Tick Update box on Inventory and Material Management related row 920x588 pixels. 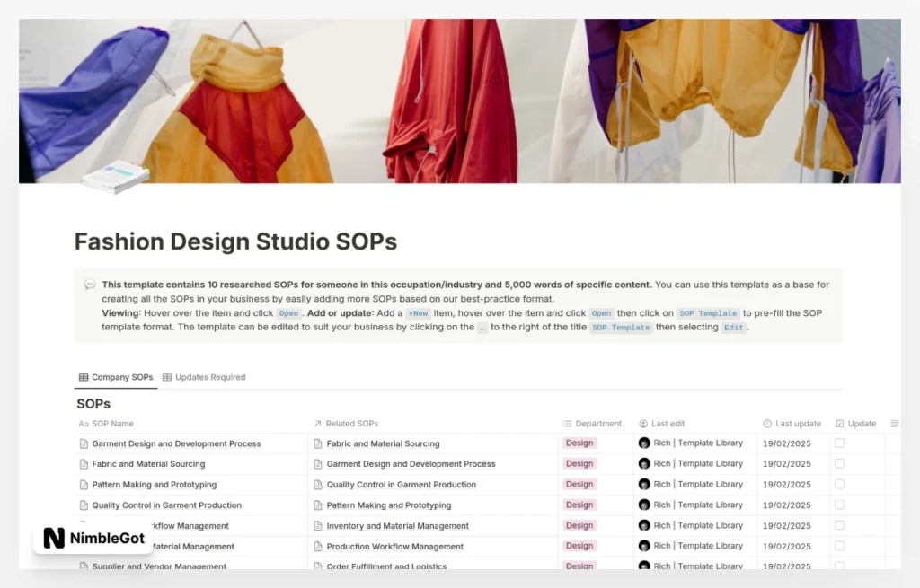[840, 525]
